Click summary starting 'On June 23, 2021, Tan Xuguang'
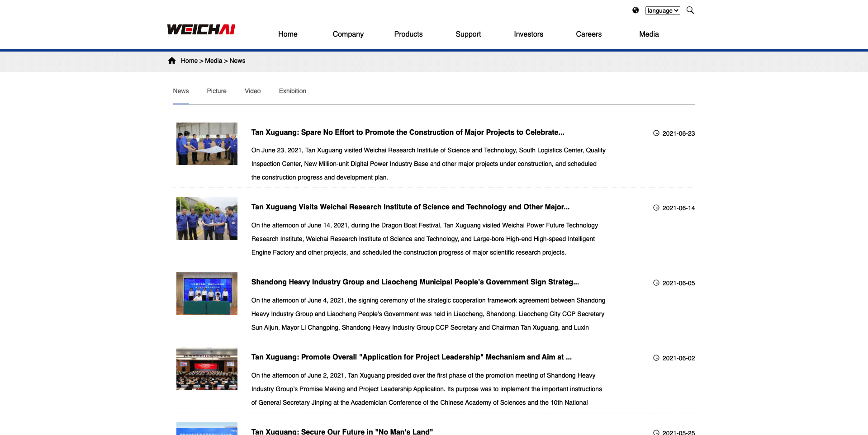Image resolution: width=868 pixels, height=435 pixels. coord(428,164)
